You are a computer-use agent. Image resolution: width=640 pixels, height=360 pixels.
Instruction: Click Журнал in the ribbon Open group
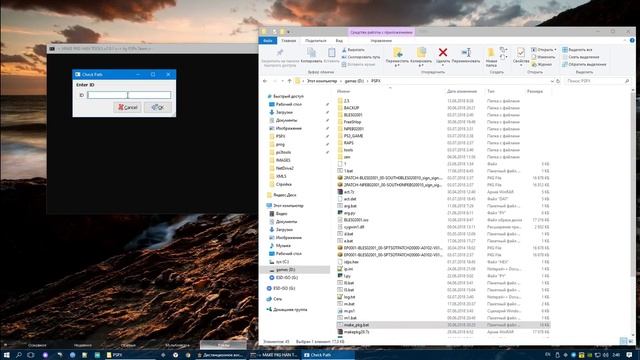tap(542, 64)
